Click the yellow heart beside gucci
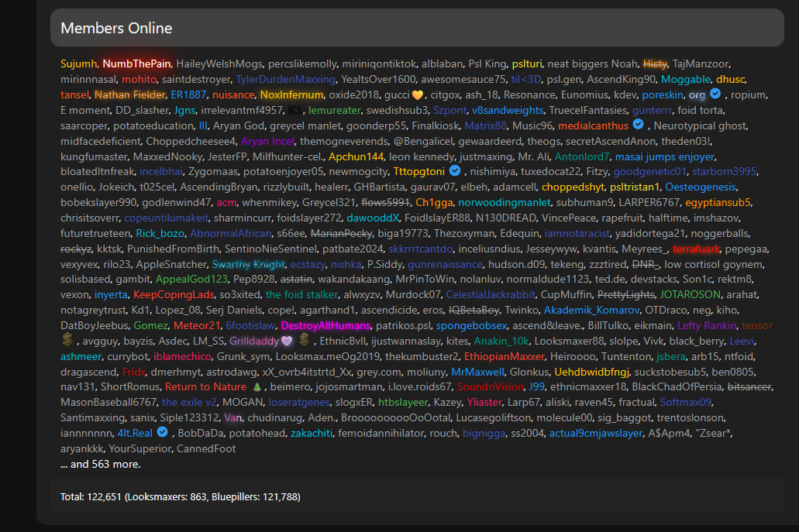 (417, 94)
